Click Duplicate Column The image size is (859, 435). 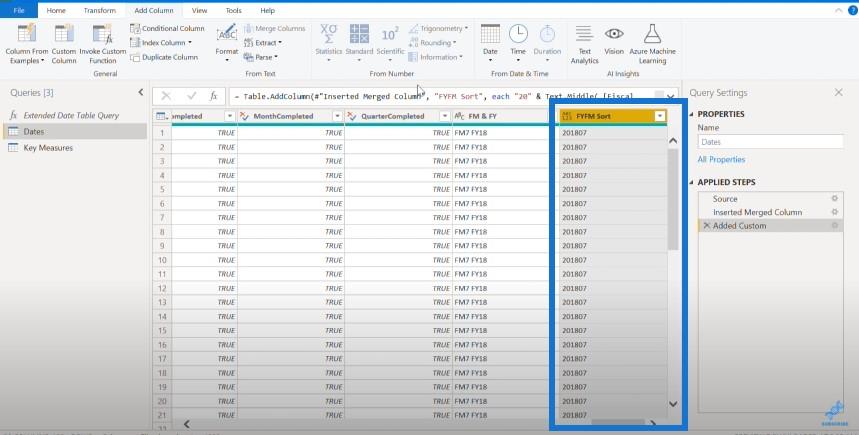click(164, 57)
